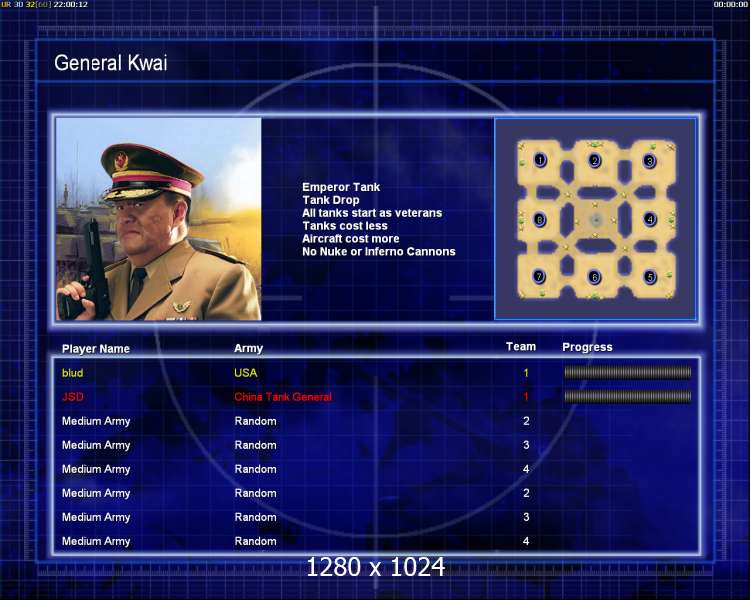Click JSD's red team number 1
The height and width of the screenshot is (600, 750).
point(526,397)
